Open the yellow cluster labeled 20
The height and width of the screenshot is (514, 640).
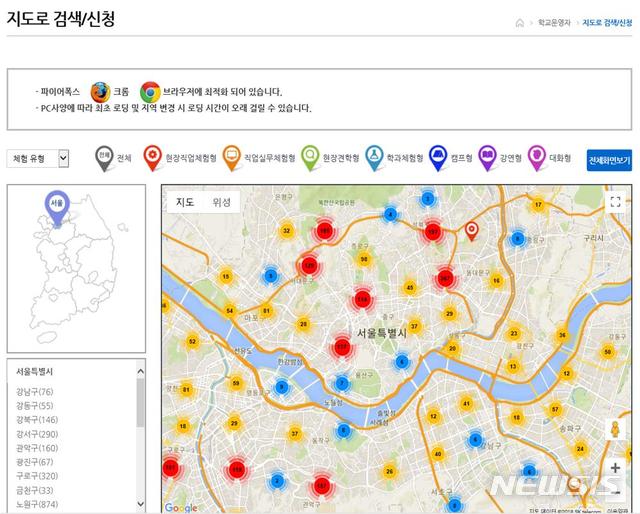point(452,348)
